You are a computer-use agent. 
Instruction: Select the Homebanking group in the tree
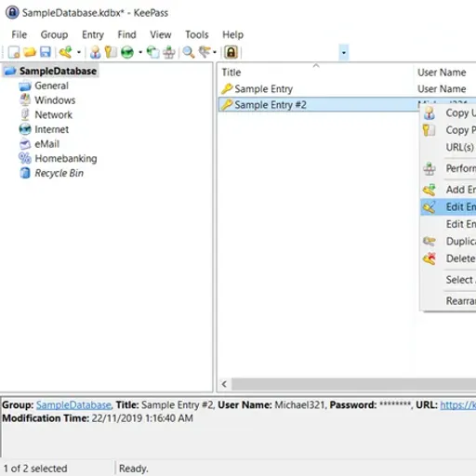tap(66, 158)
